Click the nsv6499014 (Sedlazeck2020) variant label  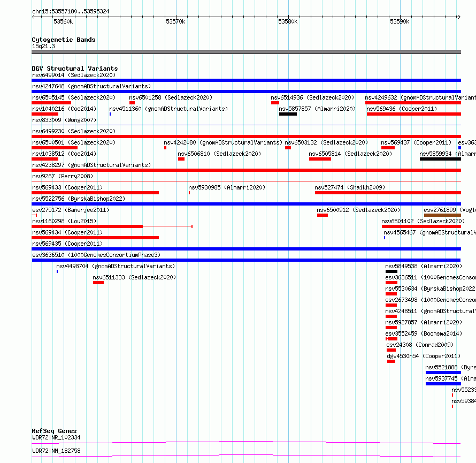[x=74, y=75]
